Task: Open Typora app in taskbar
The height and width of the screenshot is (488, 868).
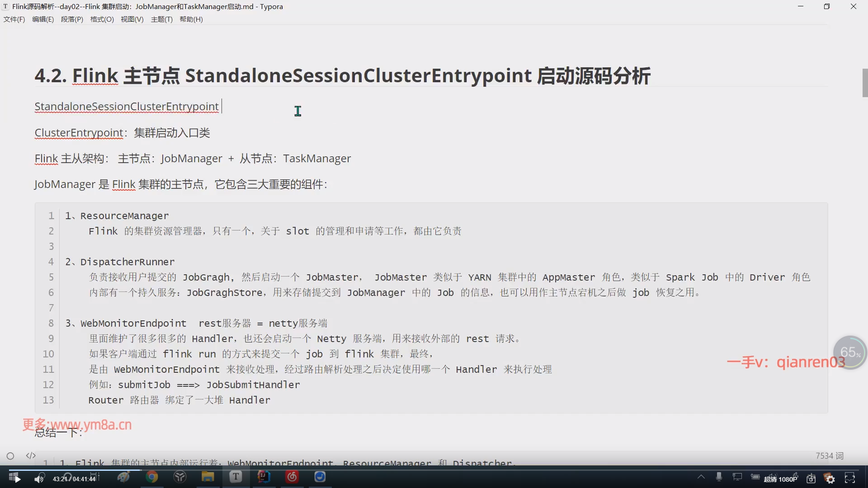Action: tap(236, 477)
